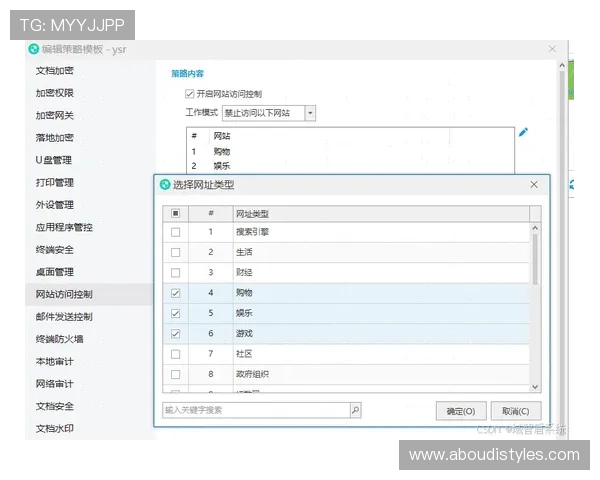Close the 选择网址类型 dialog
This screenshot has width=600, height=480.
pyautogui.click(x=534, y=184)
